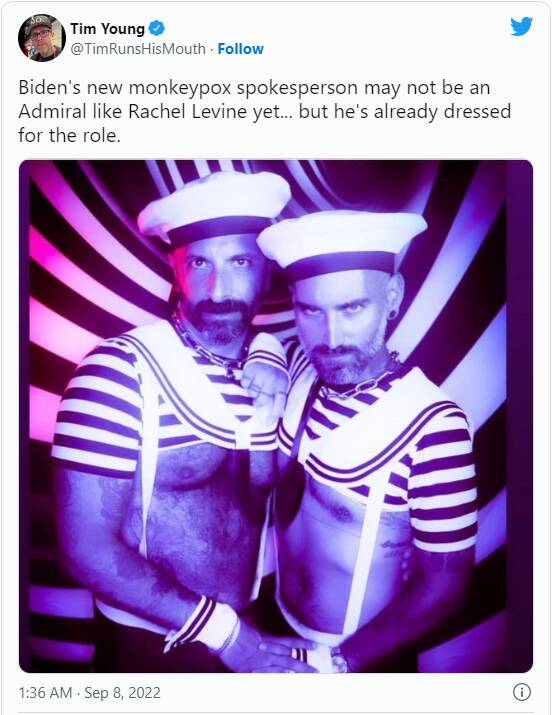Click the left man's white sailor hat
Viewport: 552px width, 715px height.
click(x=214, y=207)
